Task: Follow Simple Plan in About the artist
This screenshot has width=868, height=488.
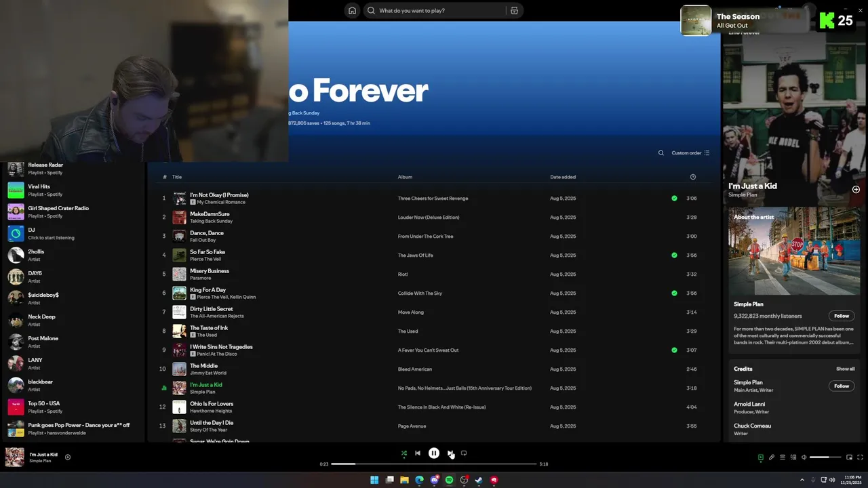Action: point(842,316)
